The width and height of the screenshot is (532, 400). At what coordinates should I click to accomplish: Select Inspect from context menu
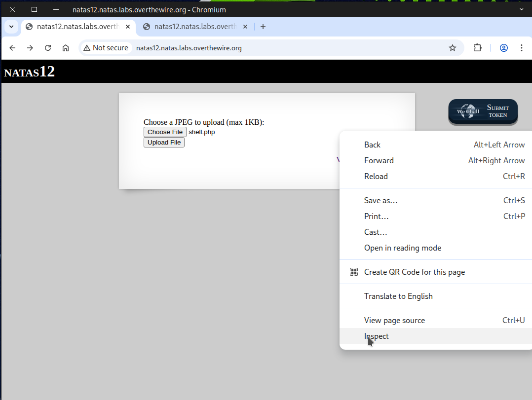[x=377, y=336]
